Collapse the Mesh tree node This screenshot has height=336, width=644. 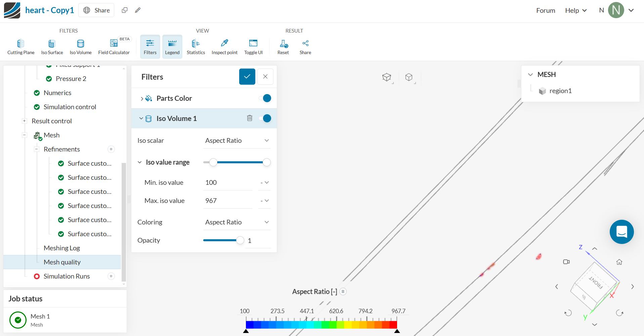[24, 135]
